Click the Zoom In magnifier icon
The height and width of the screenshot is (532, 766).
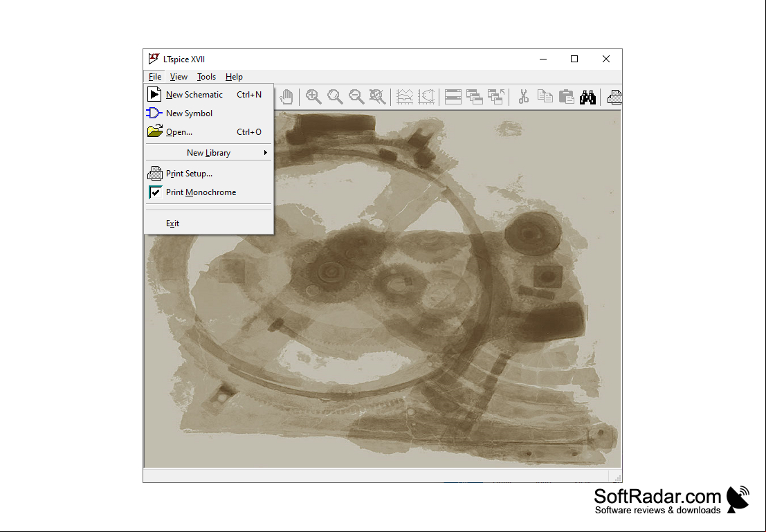tap(313, 97)
